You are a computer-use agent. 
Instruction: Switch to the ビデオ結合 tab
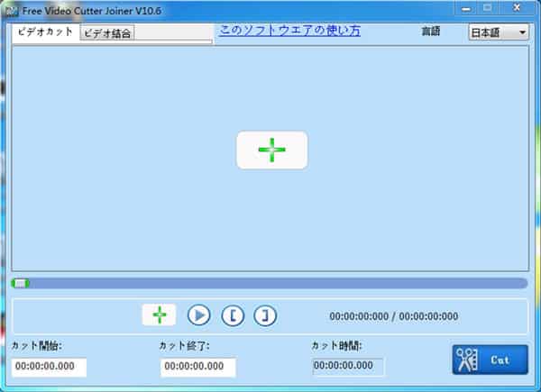click(107, 33)
